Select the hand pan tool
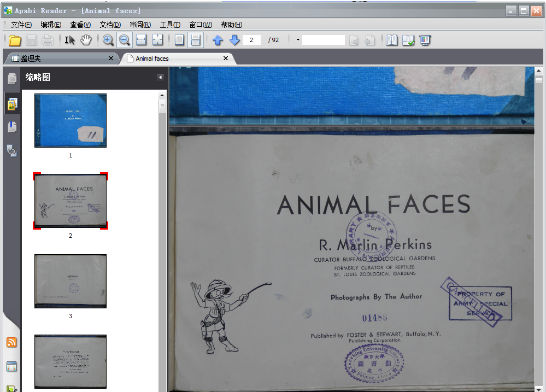This screenshot has width=546, height=392. pos(86,40)
